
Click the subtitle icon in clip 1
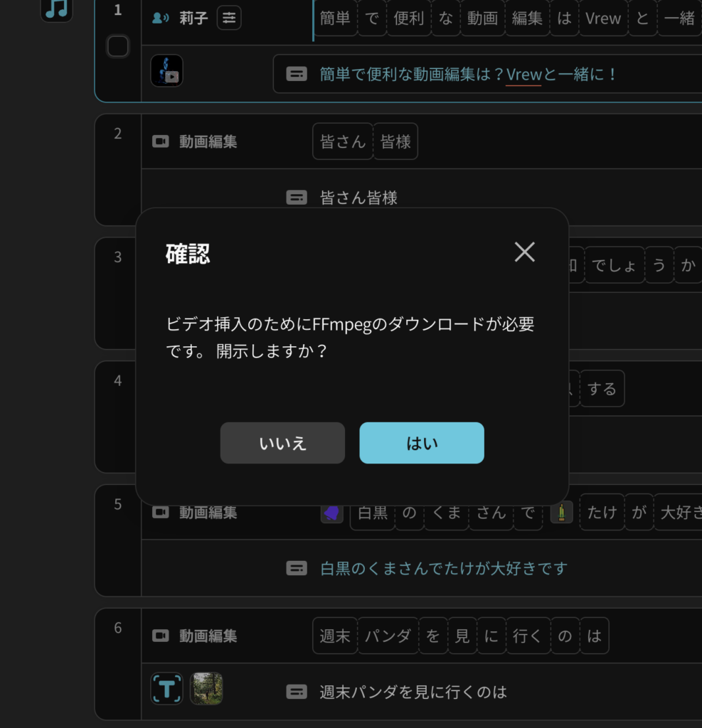coord(297,74)
